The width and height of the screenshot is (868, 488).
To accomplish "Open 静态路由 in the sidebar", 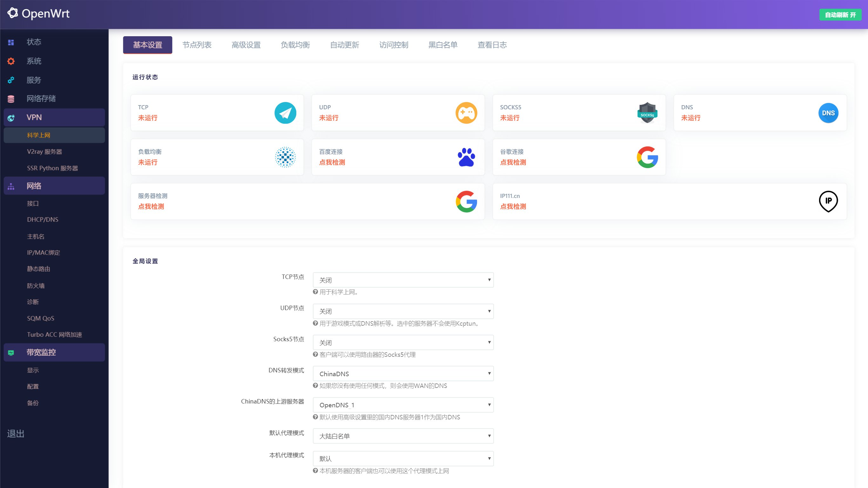I will (x=39, y=269).
